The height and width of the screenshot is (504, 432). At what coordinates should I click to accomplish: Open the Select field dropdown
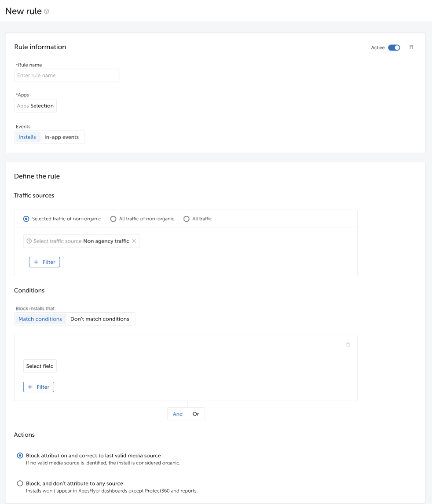coord(40,365)
